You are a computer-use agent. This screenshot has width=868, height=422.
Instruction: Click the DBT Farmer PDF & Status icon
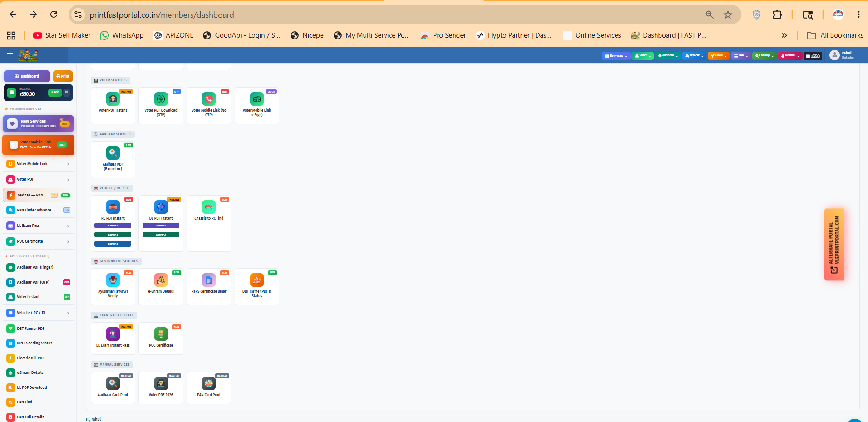(257, 280)
